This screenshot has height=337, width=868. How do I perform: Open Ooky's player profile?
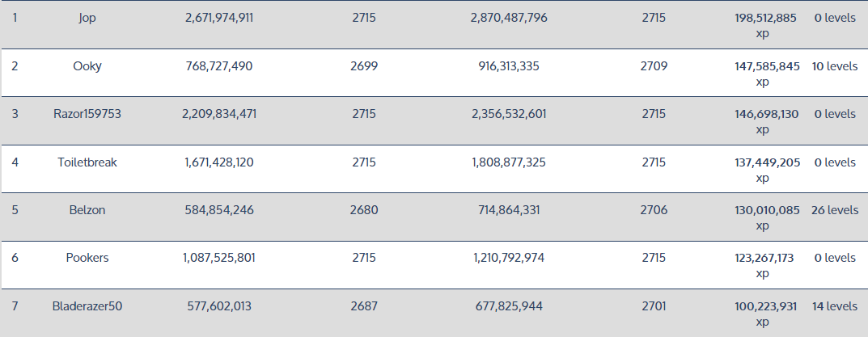point(87,66)
